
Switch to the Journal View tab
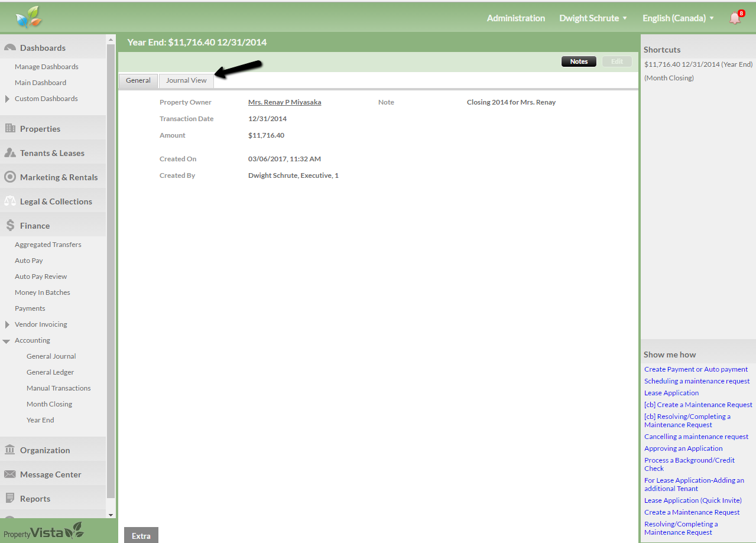click(x=186, y=80)
